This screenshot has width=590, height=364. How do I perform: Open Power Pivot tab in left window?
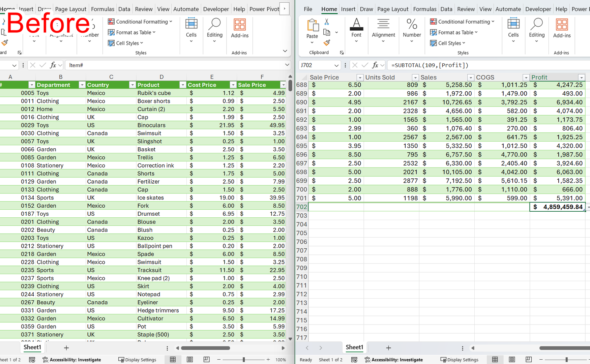(264, 9)
